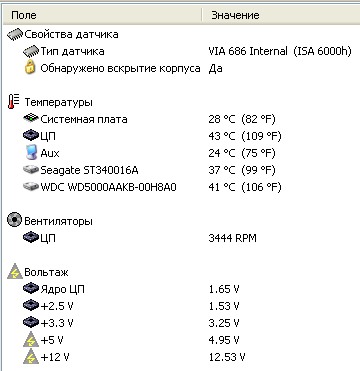The height and width of the screenshot is (371, 360).
Task: Click the thermometer icon beside Температуры
Action: (x=13, y=102)
